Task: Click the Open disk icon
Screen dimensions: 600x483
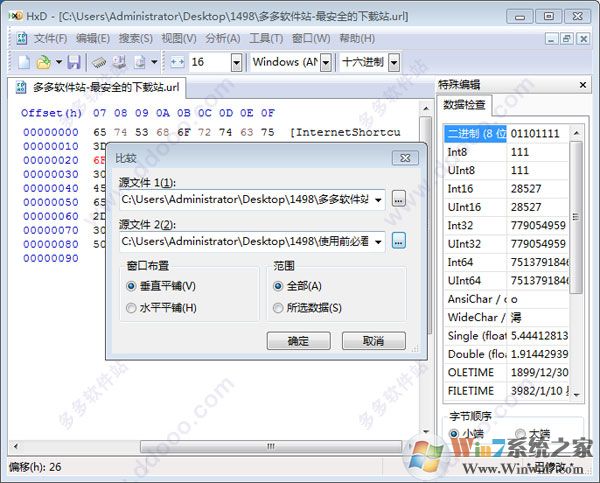Action: pos(119,62)
